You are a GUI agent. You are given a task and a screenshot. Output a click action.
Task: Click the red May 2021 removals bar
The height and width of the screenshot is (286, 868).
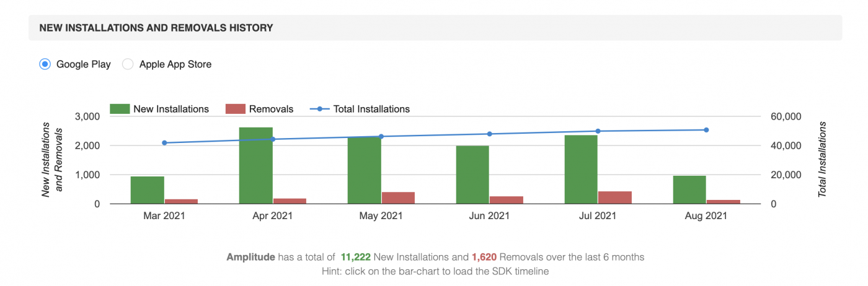[x=398, y=198]
